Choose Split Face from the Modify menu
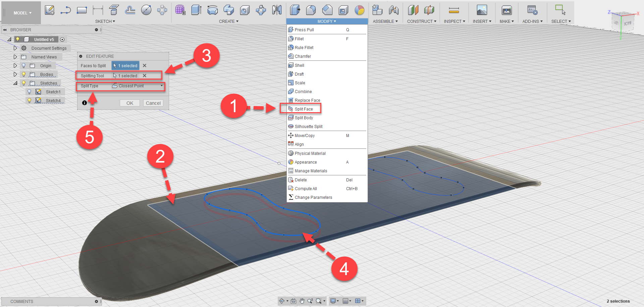The height and width of the screenshot is (307, 644). coord(304,108)
